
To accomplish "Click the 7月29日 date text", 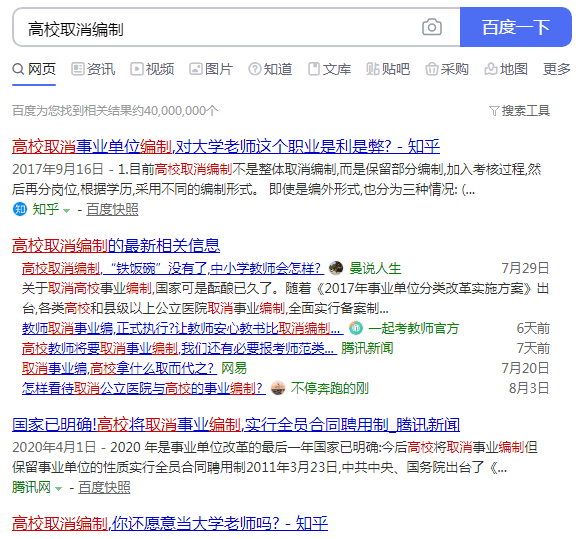I will [x=525, y=268].
